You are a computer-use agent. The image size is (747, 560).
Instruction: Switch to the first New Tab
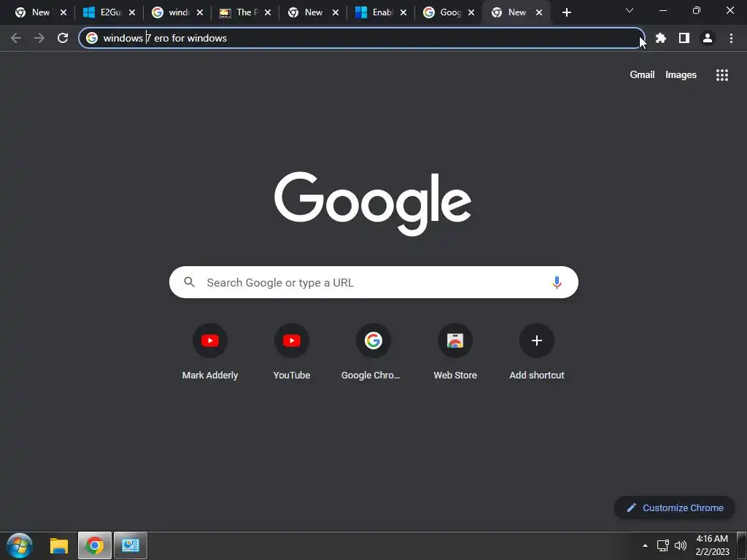click(x=32, y=13)
